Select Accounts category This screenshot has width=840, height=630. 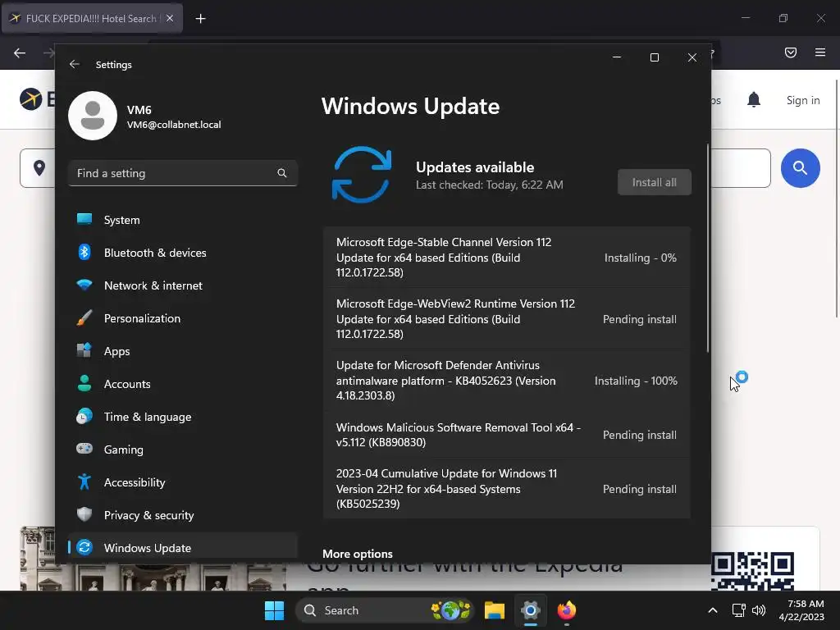183,384
